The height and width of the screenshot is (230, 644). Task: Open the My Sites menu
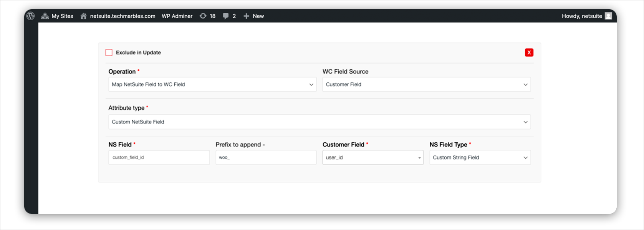(62, 16)
